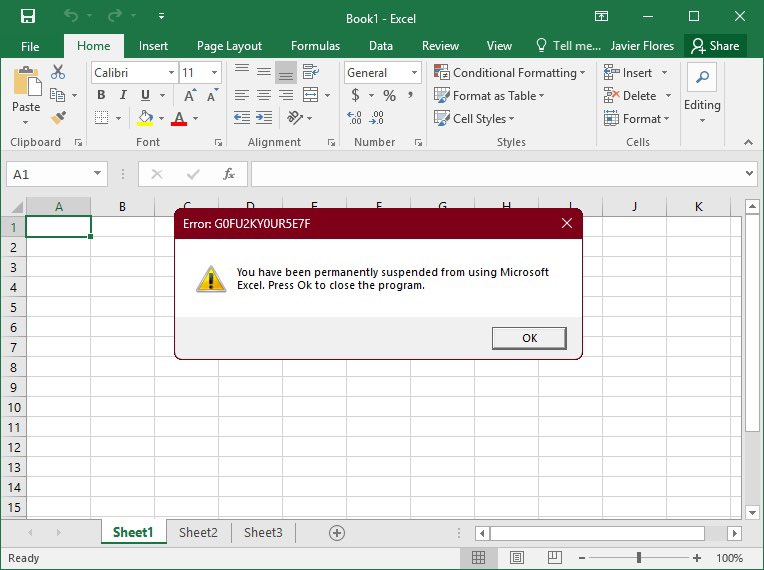
Task: Click the Orientation text angle icon
Action: [294, 117]
